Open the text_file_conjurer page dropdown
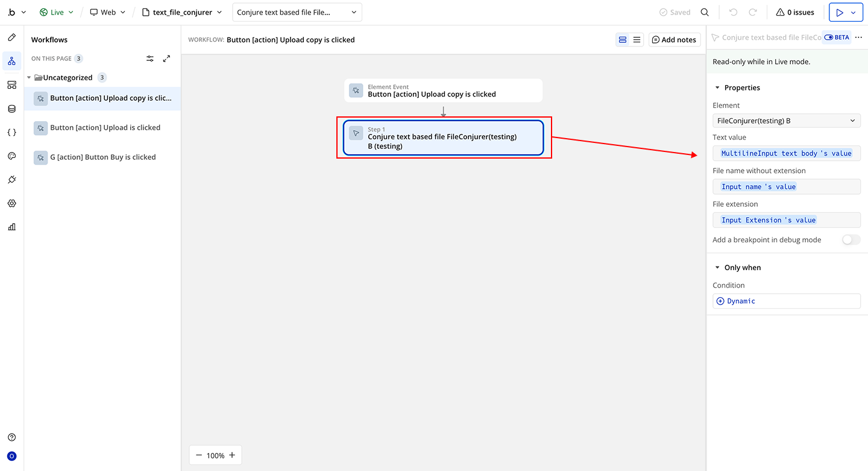The height and width of the screenshot is (471, 868). 182,12
